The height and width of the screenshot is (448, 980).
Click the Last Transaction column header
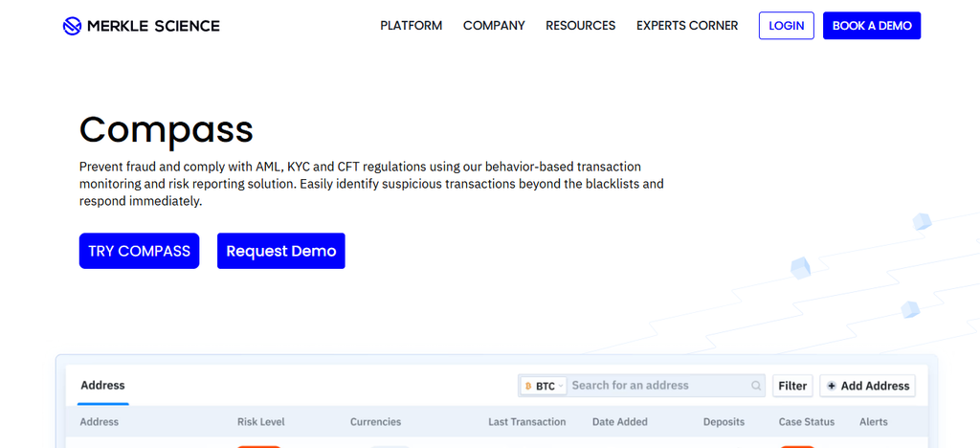point(527,422)
